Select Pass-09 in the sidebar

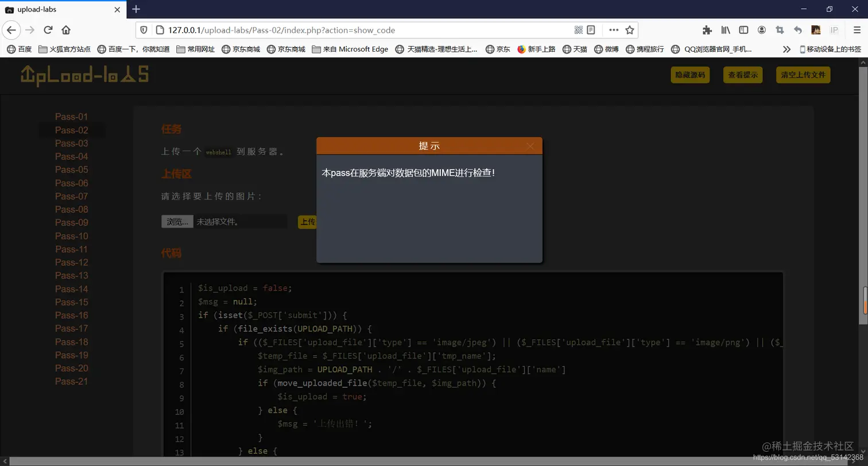click(71, 222)
